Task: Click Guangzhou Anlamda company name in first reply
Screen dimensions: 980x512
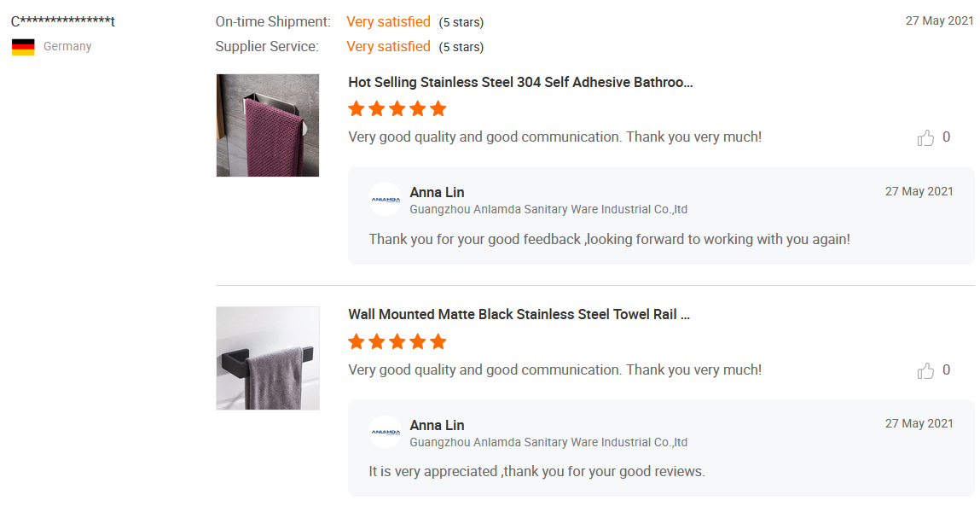Action: 548,209
